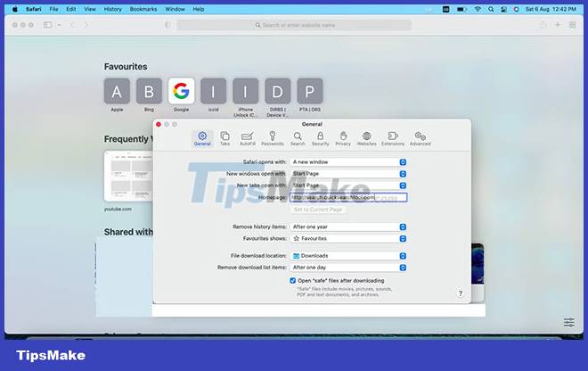This screenshot has width=588, height=371.
Task: Click the Set to Current Page button
Action: (x=318, y=210)
